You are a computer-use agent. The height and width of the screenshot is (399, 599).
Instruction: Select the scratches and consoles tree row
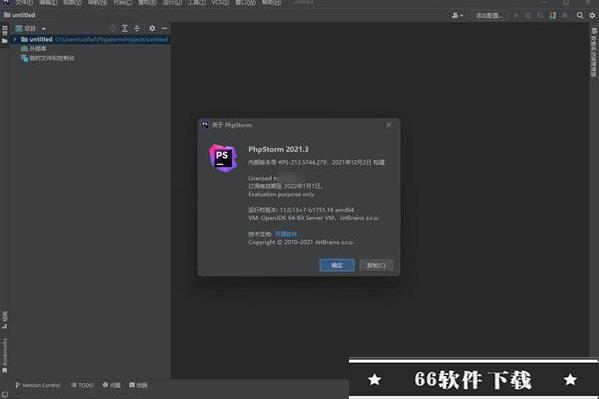point(47,58)
